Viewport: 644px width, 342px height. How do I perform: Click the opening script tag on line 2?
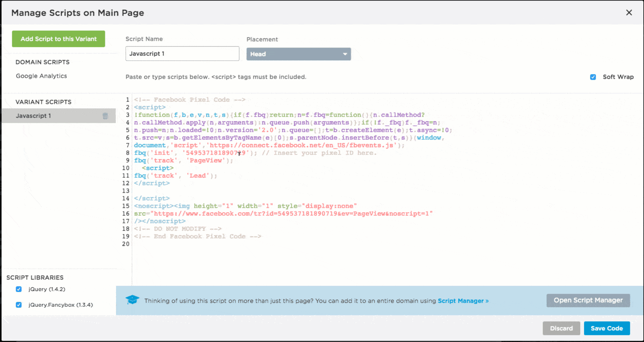[150, 107]
